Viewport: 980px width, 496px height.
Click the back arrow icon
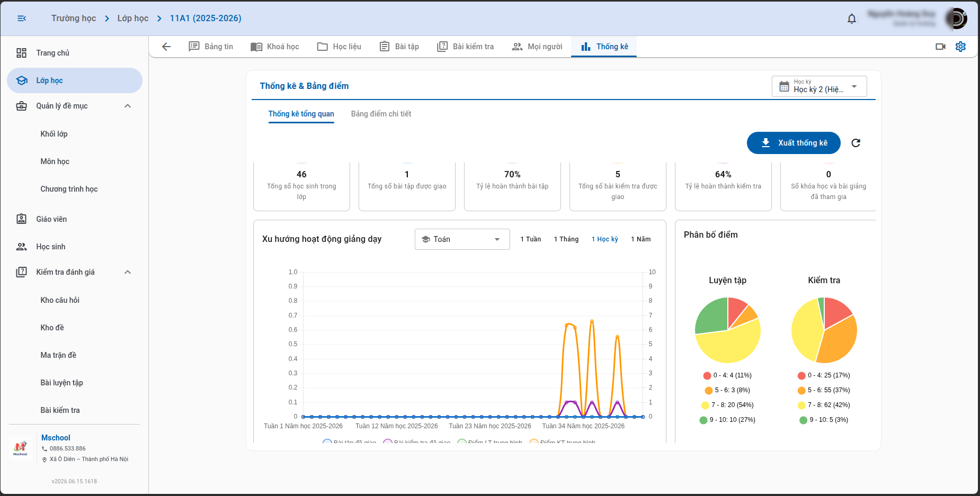point(166,47)
